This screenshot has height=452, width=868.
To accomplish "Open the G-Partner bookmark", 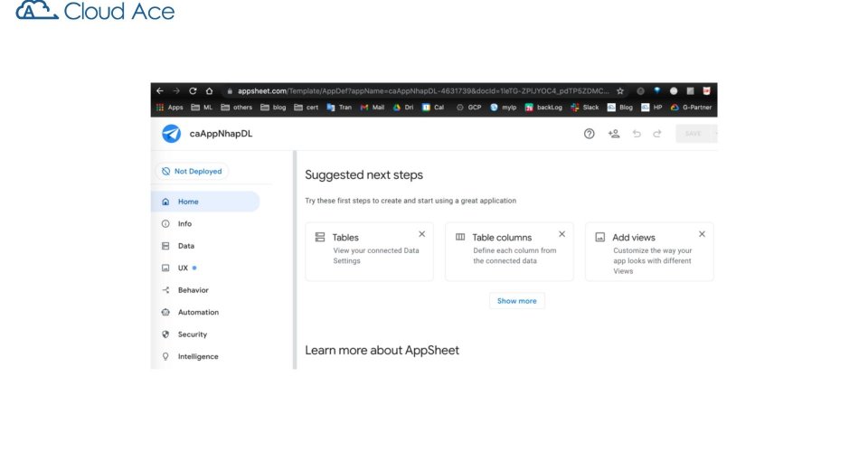I will click(x=691, y=108).
